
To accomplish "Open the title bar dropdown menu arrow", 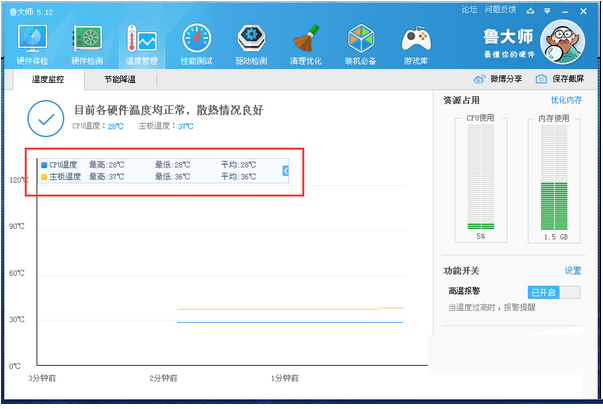I will point(547,11).
